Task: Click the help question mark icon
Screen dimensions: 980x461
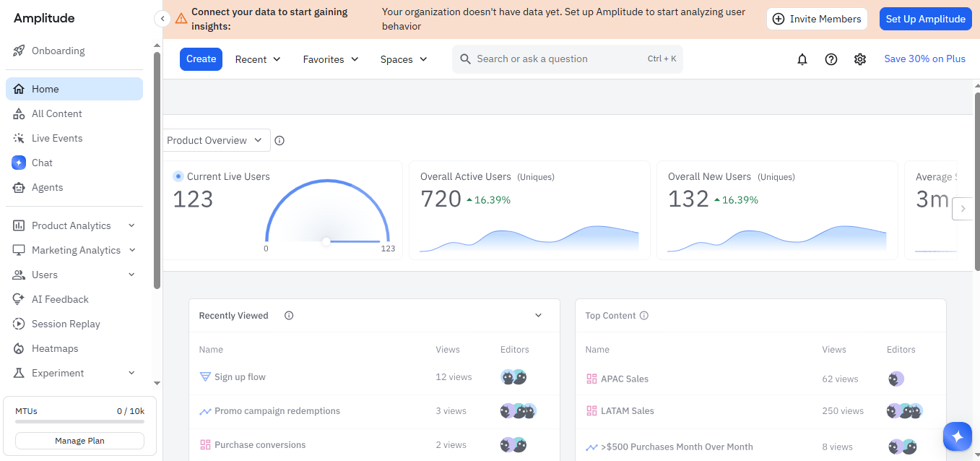Action: click(x=831, y=59)
